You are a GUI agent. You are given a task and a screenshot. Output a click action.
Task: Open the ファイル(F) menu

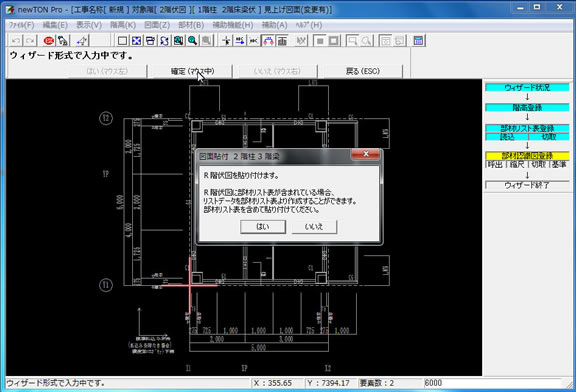pyautogui.click(x=21, y=25)
